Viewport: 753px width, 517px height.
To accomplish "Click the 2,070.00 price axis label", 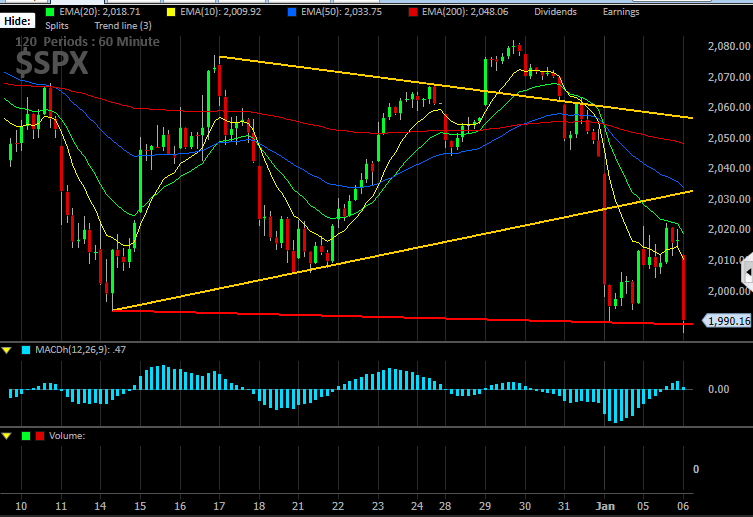I will tap(729, 77).
